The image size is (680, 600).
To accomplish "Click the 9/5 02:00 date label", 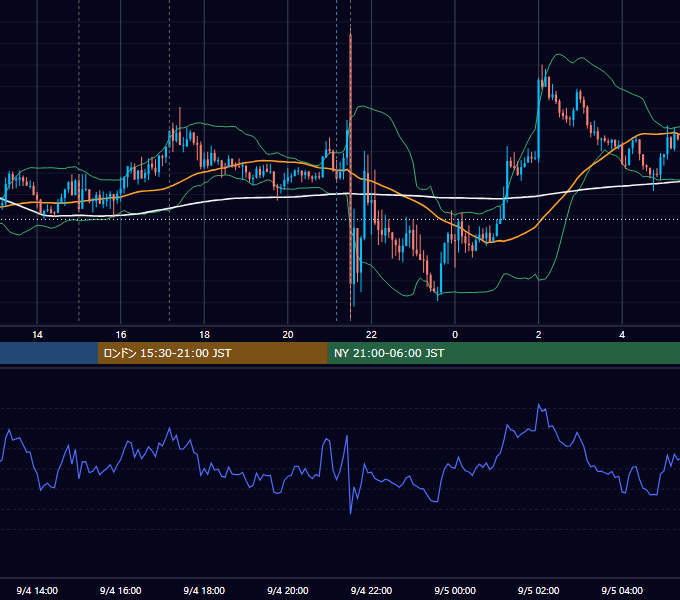I will click(539, 590).
